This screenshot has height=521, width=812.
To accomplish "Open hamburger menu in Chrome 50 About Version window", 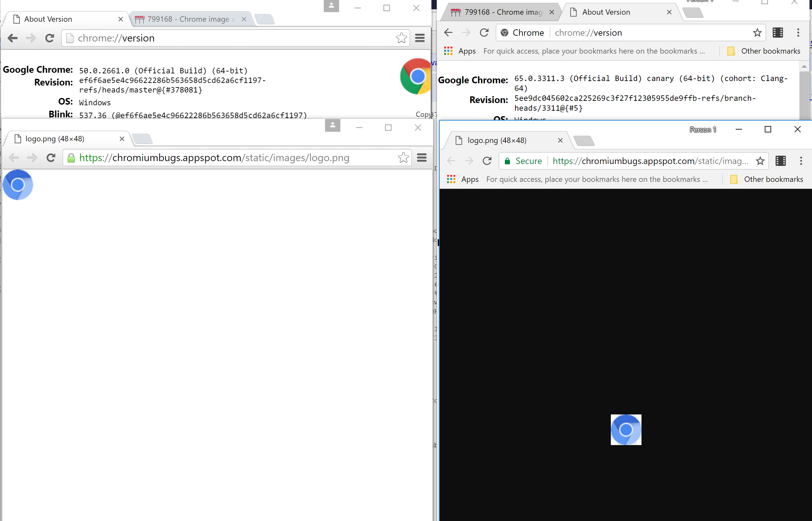I will (420, 38).
